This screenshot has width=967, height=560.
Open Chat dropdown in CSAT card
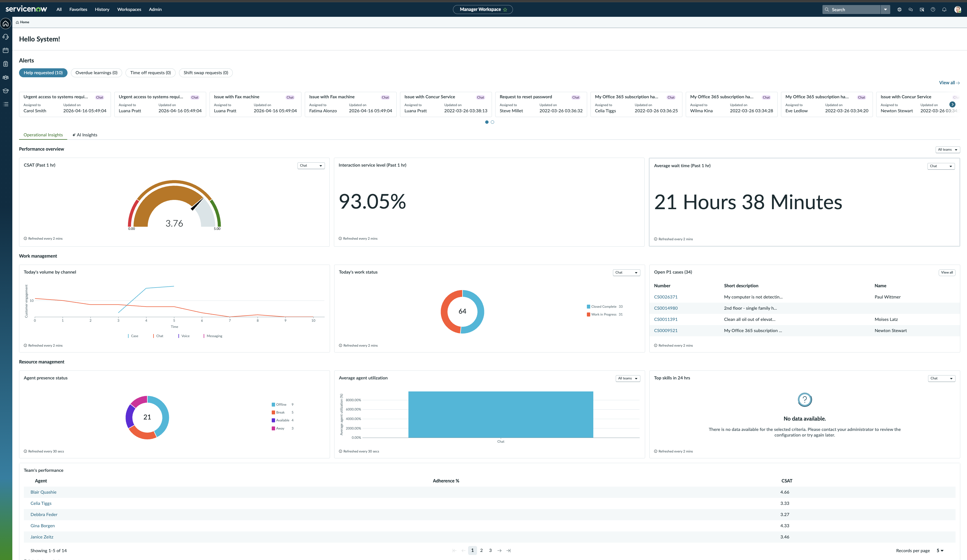tap(311, 166)
